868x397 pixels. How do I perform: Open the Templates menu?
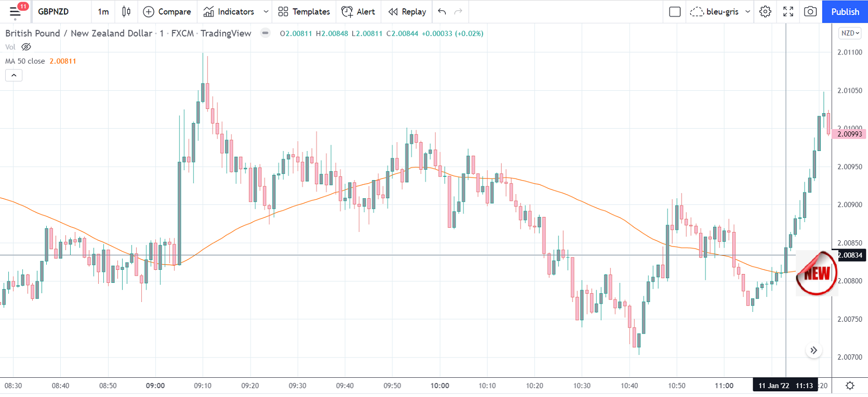304,11
